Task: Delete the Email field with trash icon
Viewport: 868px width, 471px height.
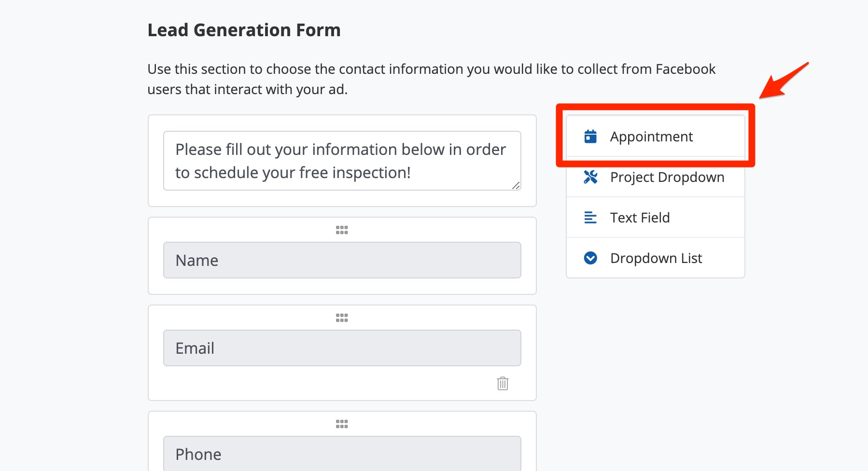Action: pyautogui.click(x=503, y=384)
